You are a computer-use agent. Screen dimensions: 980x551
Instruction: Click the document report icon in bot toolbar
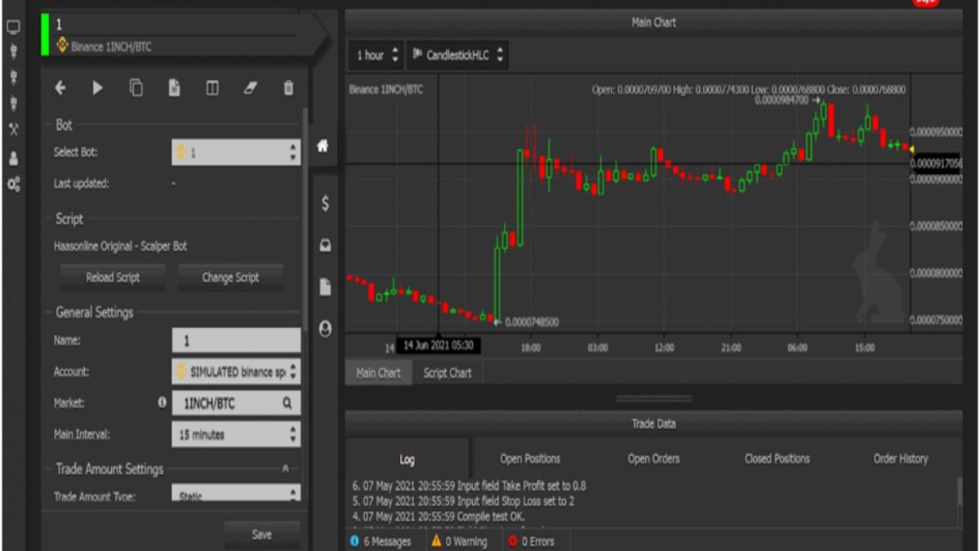[174, 88]
